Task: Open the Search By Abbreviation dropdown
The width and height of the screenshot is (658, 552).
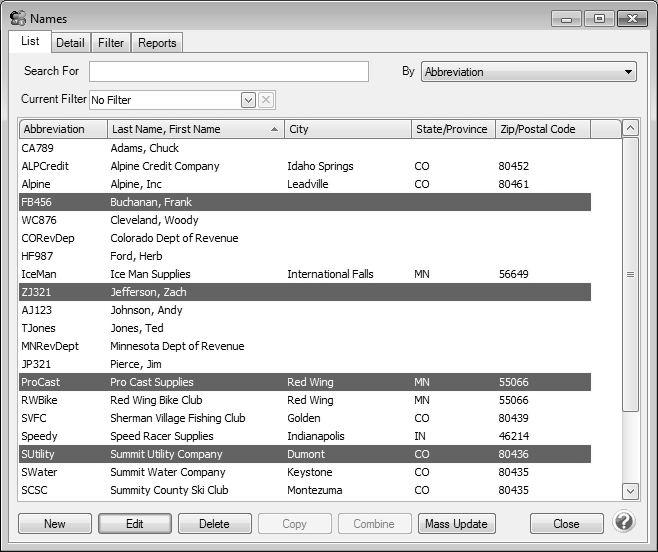Action: pos(529,72)
